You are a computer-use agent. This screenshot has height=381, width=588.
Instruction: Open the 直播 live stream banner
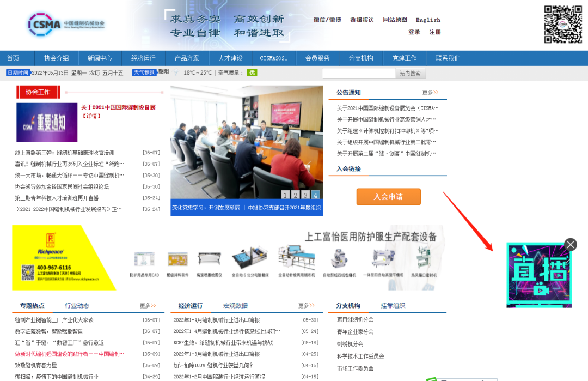(x=539, y=276)
